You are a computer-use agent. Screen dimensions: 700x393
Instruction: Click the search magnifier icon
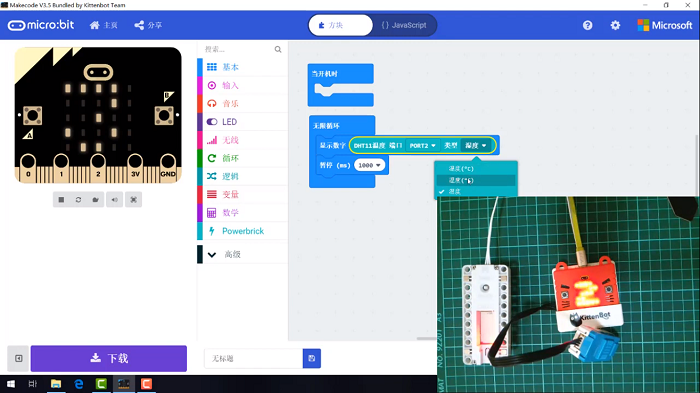[278, 49]
